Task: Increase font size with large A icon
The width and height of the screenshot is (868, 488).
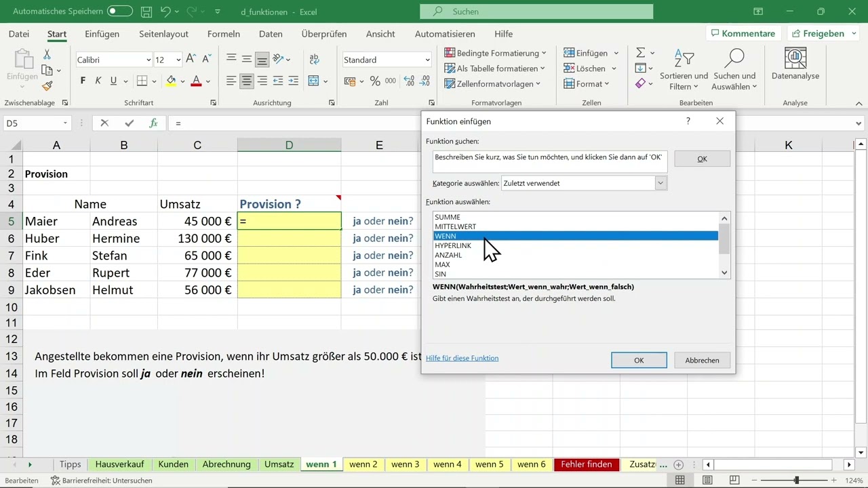Action: point(191,60)
